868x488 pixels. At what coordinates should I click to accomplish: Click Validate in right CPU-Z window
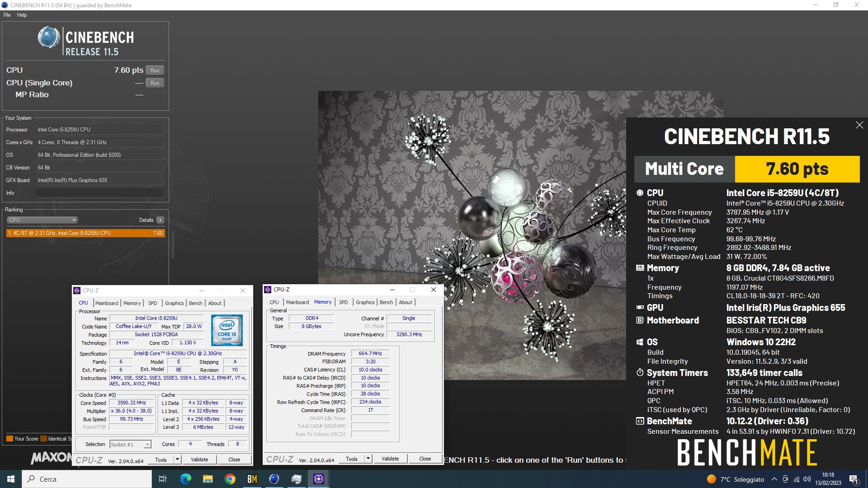point(390,459)
